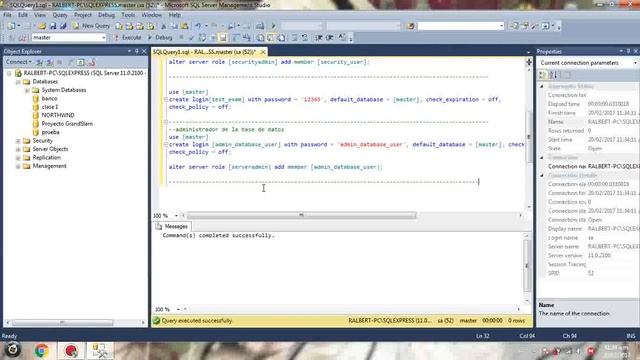The width and height of the screenshot is (640, 360).
Task: Toggle auto-hide pin on Object Explorer
Action: (136, 51)
